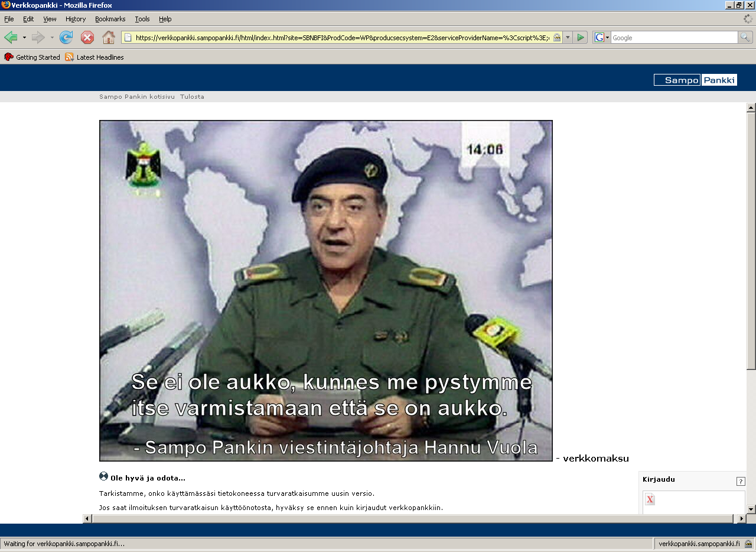The height and width of the screenshot is (552, 756).
Task: Expand the address bar URL history dropdown
Action: click(x=568, y=38)
